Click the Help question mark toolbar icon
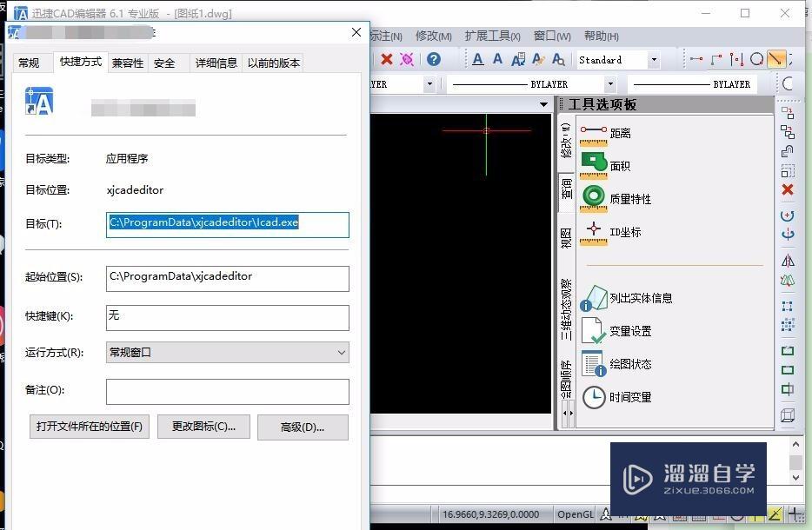The width and height of the screenshot is (812, 530). 436,59
